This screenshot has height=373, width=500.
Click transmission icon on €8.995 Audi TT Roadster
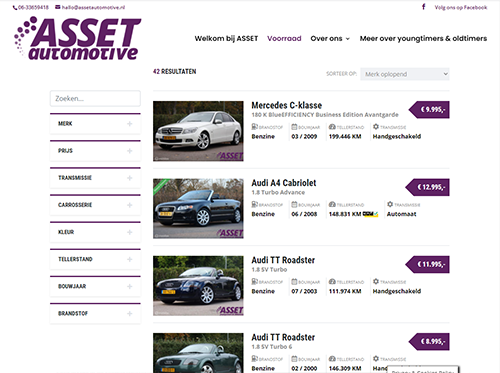376,359
